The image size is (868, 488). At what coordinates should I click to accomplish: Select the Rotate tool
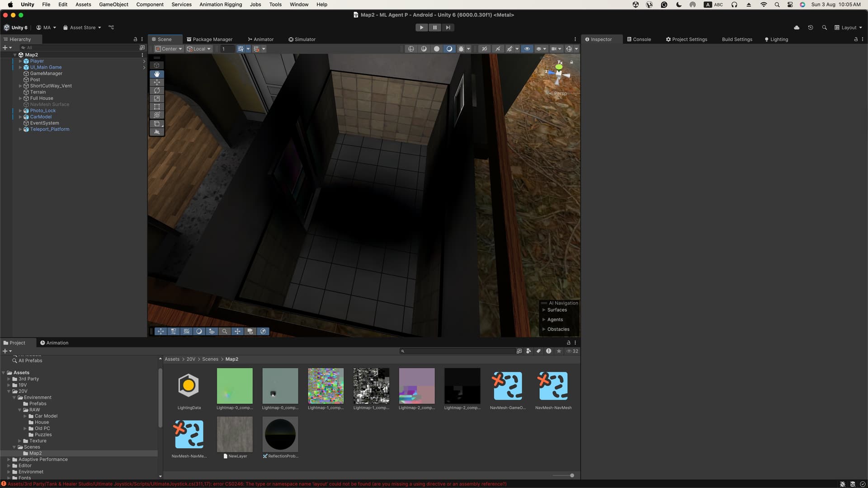coord(157,90)
